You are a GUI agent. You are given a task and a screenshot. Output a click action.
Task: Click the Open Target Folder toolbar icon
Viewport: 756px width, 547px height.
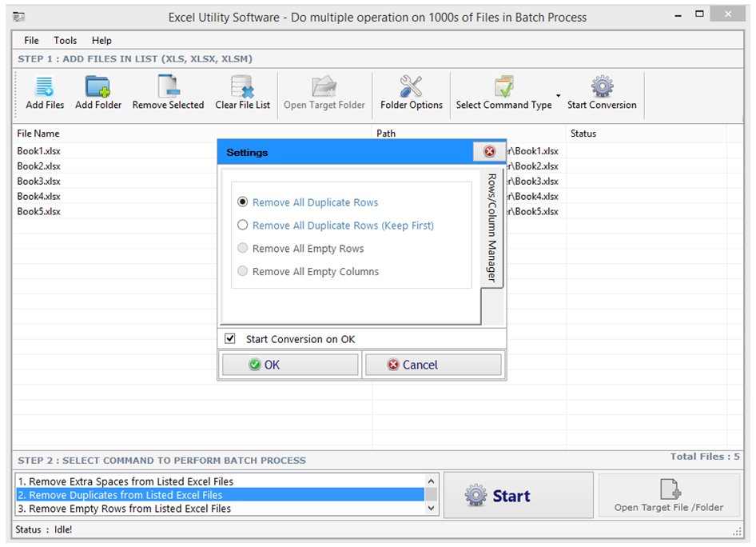(x=324, y=87)
